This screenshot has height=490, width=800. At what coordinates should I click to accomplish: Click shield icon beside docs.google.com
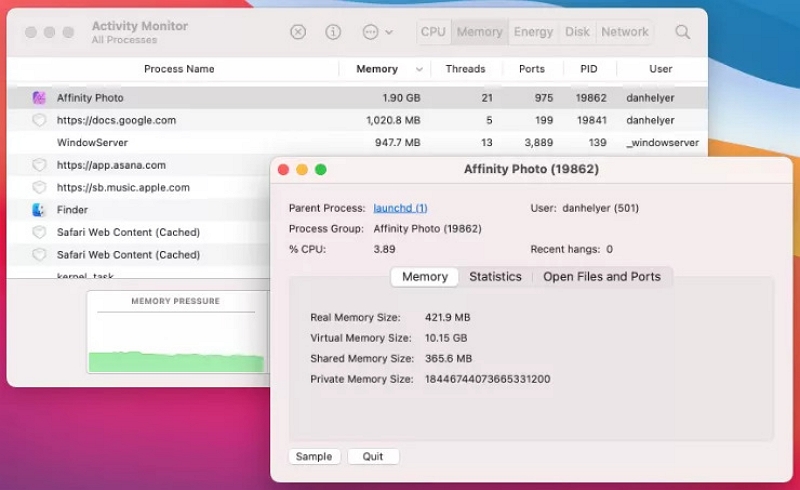(x=39, y=120)
